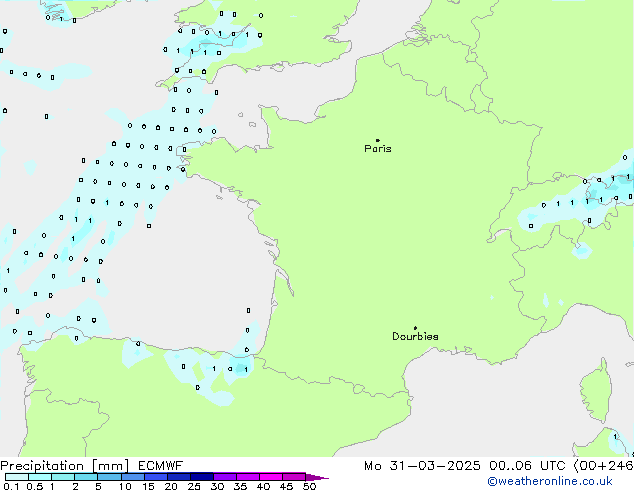Click the 'Precipitation [mm]' title text
This screenshot has width=634, height=490.
tap(64, 466)
